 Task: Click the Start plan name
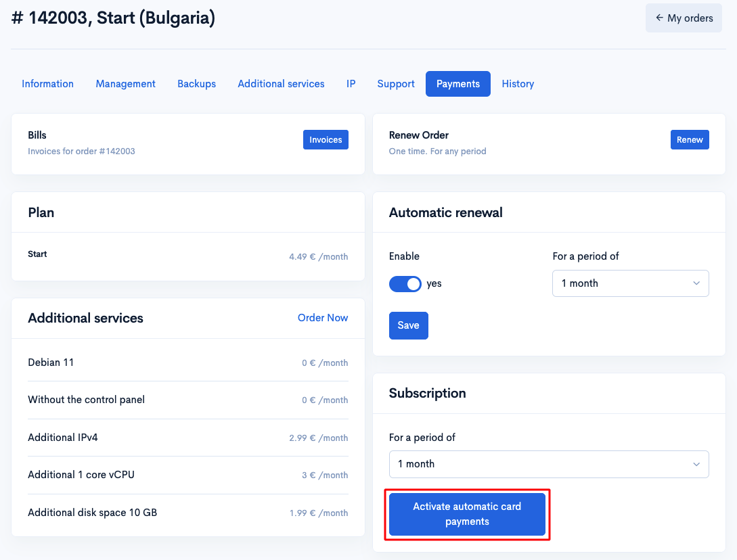37,254
